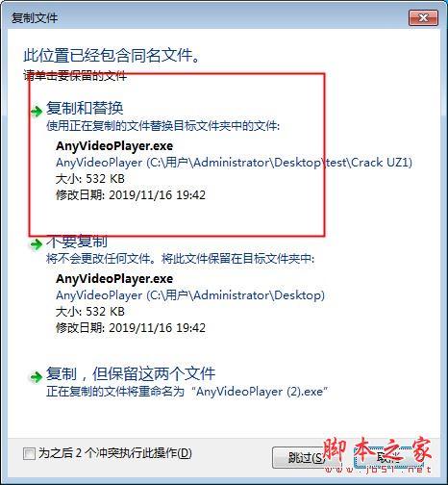
Task: Click the green arrow beside 不要复制
Action: (36, 244)
